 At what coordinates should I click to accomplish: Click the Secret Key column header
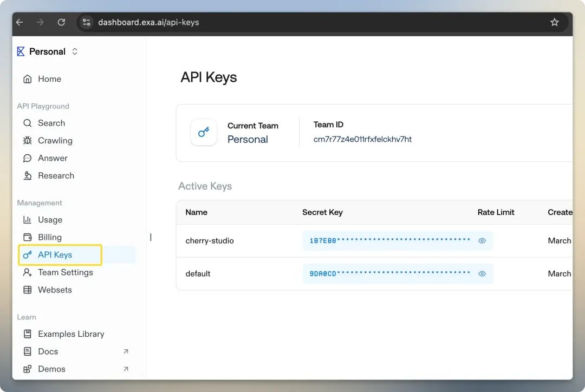click(x=322, y=212)
